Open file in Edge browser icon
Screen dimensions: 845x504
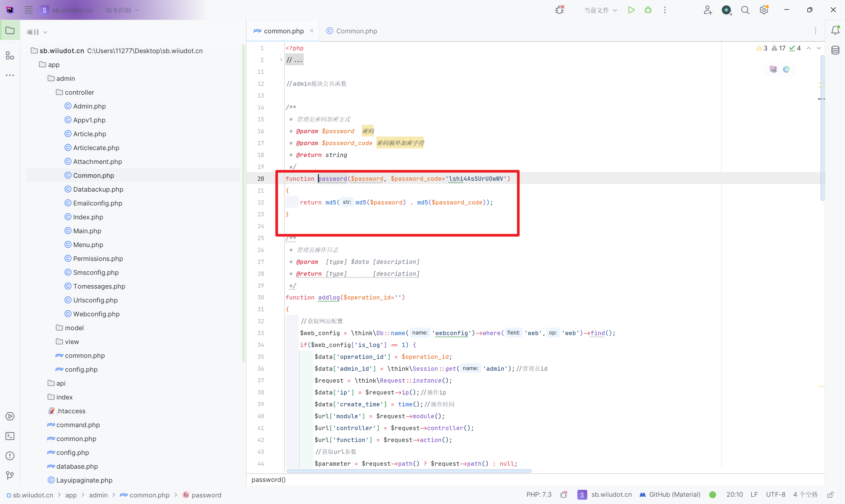pos(786,69)
